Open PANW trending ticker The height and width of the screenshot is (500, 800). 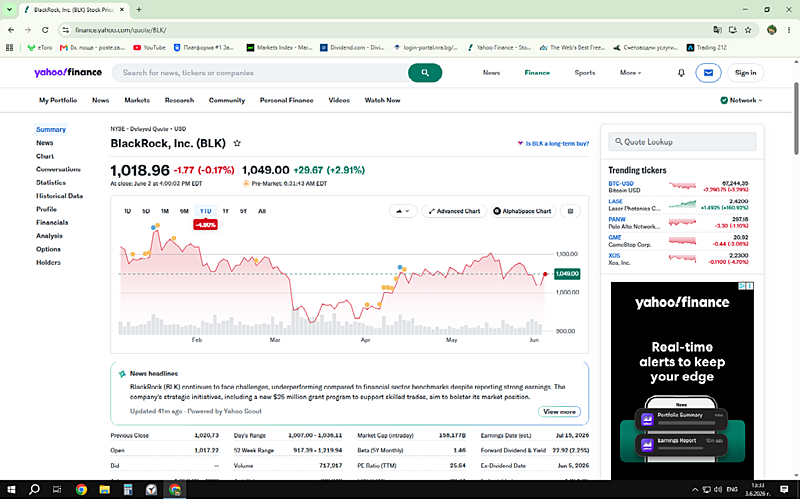[617, 219]
